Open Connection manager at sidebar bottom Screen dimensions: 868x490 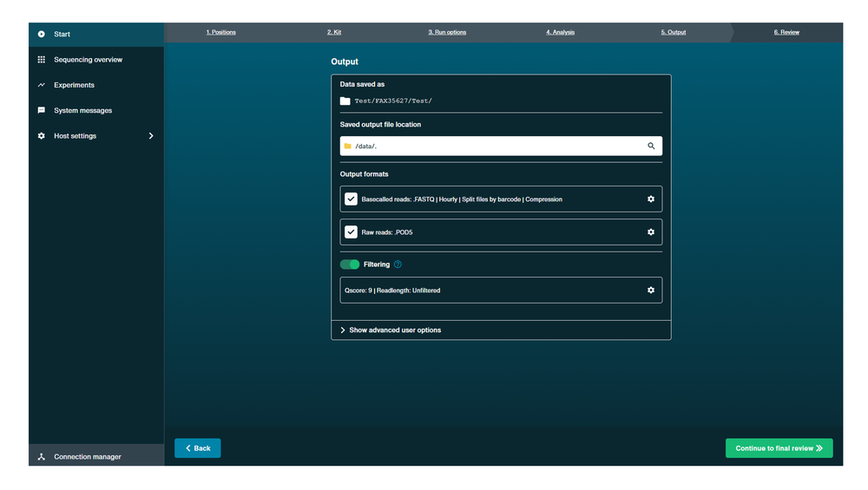96,455
